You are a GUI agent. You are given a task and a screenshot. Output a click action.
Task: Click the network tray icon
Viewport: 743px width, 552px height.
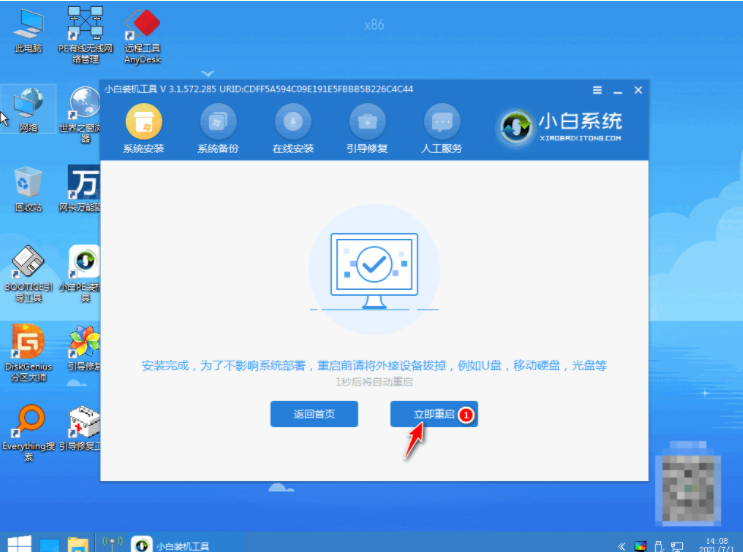tap(677, 546)
